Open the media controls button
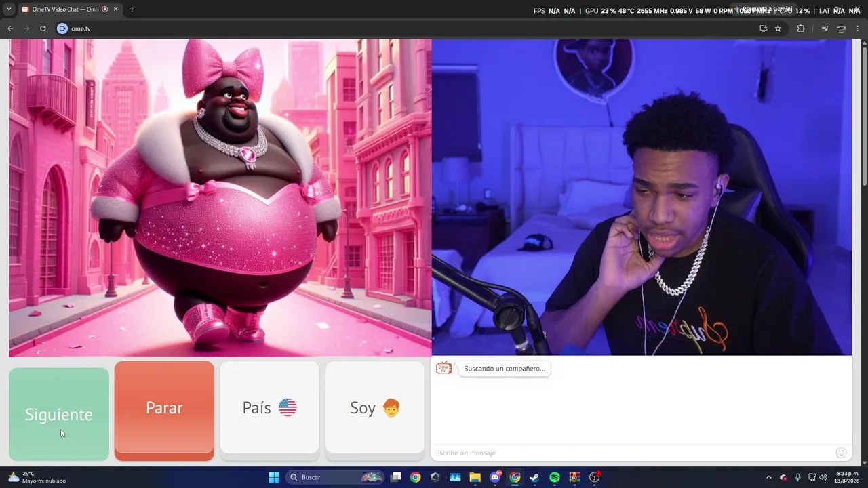 tap(825, 28)
